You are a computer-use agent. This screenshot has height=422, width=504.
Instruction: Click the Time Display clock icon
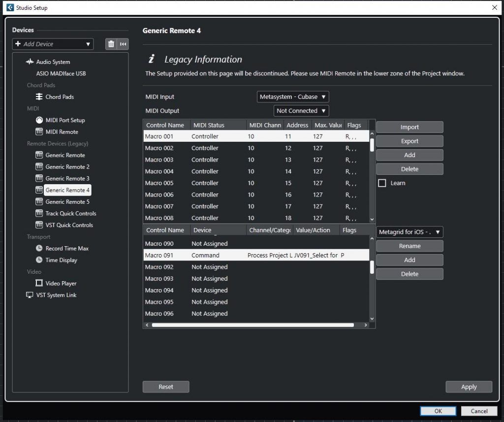pyautogui.click(x=39, y=260)
